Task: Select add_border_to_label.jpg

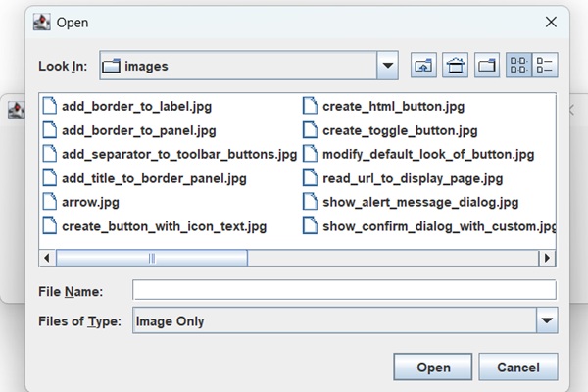Action: pos(137,107)
